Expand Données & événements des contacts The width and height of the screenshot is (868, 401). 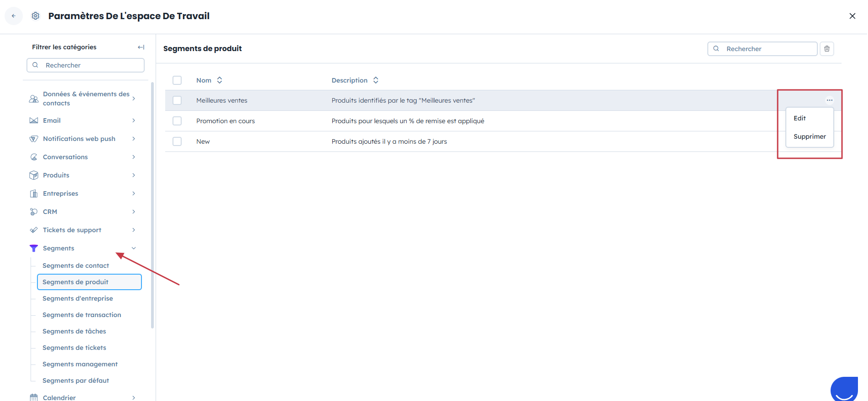coord(134,99)
